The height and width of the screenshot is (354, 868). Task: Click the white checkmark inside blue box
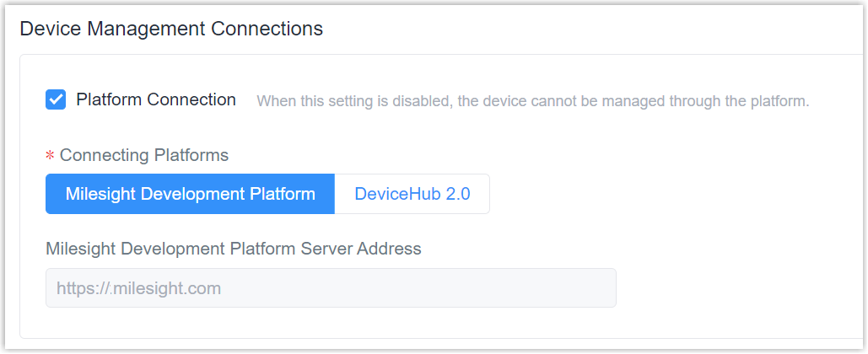[56, 99]
